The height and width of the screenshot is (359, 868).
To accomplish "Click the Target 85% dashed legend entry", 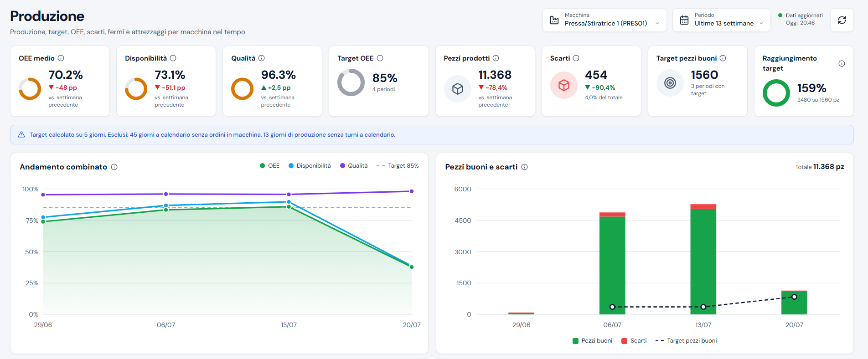I will [398, 166].
